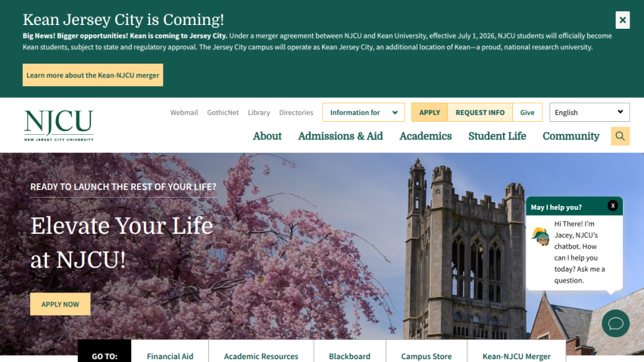The image size is (644, 362).
Task: Open the Community menu
Action: [x=571, y=136]
